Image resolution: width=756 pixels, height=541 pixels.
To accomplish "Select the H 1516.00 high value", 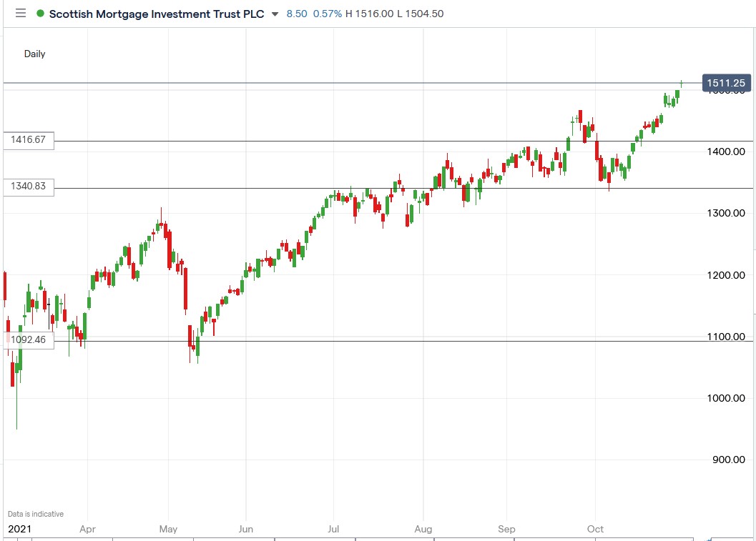I will [x=368, y=14].
